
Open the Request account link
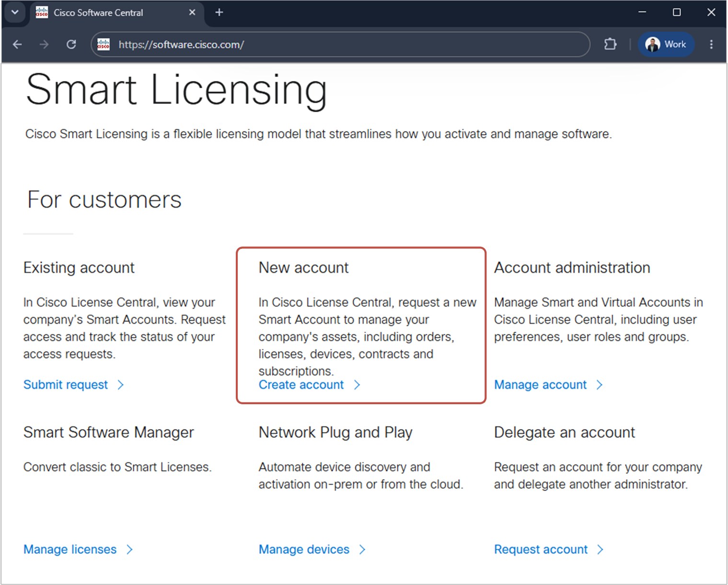point(541,549)
